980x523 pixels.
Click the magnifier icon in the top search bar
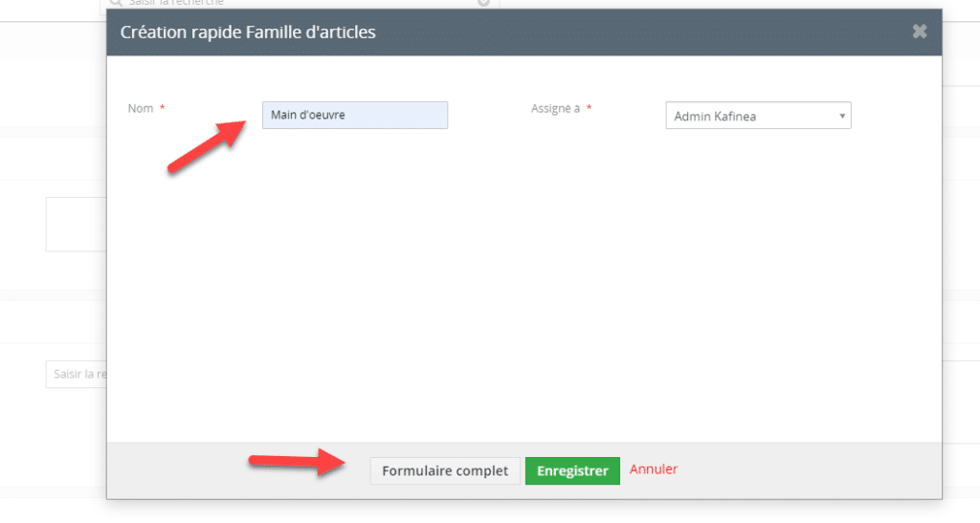(116, 3)
